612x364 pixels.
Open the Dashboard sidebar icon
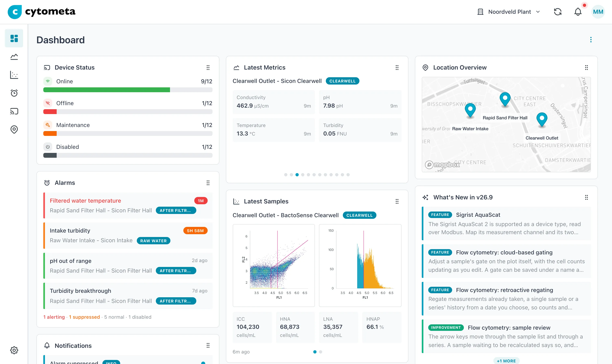coord(14,38)
